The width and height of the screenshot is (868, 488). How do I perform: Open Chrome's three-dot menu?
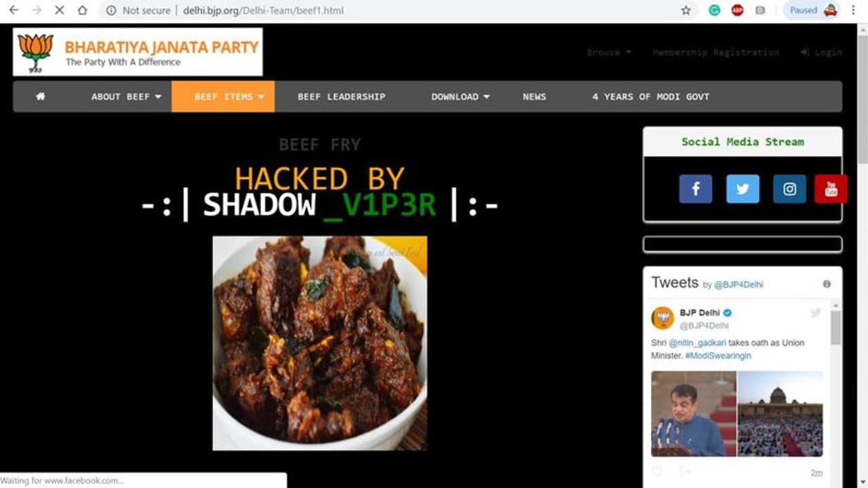pos(853,10)
